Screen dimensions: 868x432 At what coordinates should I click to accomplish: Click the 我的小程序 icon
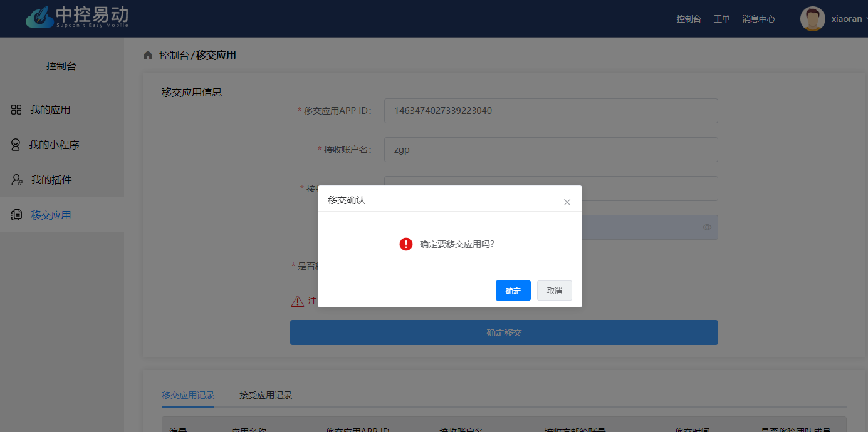(16, 145)
